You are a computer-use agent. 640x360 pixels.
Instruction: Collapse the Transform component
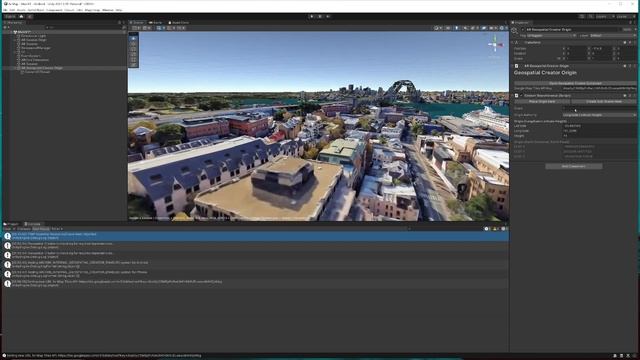pos(513,42)
